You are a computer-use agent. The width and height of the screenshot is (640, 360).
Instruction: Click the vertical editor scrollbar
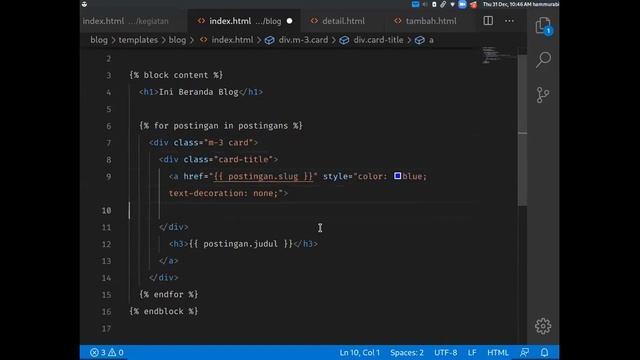pos(522,130)
